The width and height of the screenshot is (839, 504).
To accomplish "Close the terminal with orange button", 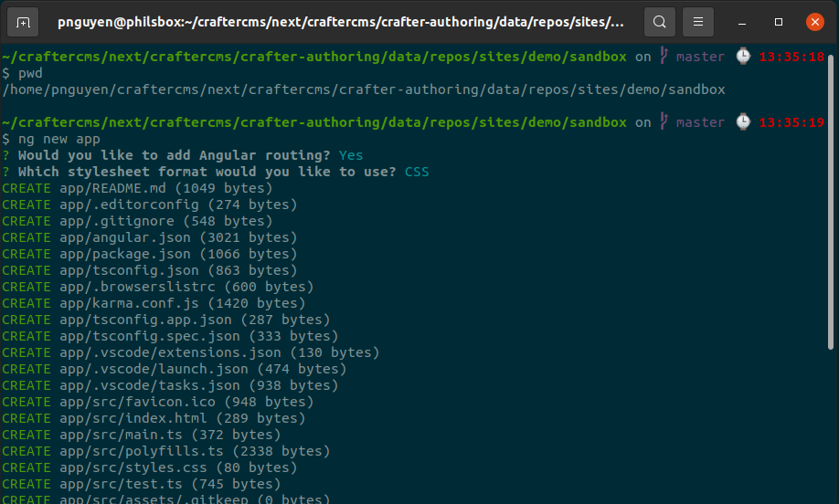I will pyautogui.click(x=814, y=21).
